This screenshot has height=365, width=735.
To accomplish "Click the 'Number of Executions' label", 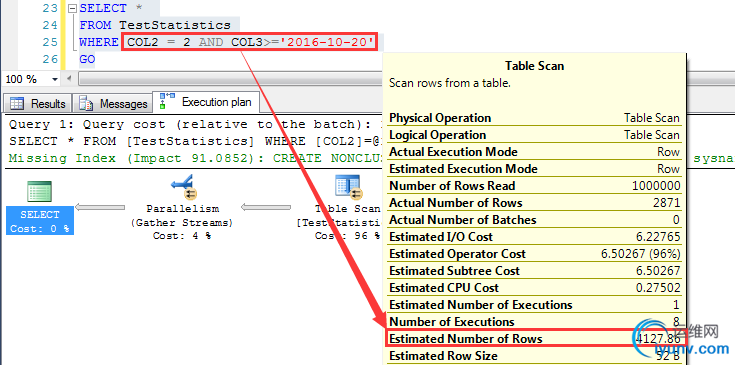I will click(x=452, y=322).
